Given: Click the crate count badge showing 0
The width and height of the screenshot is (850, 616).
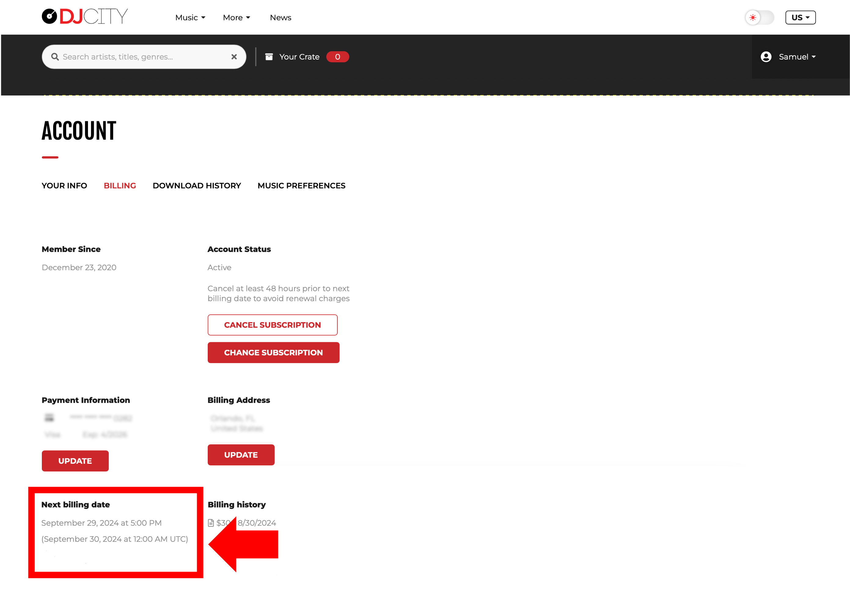Looking at the screenshot, I should [337, 57].
